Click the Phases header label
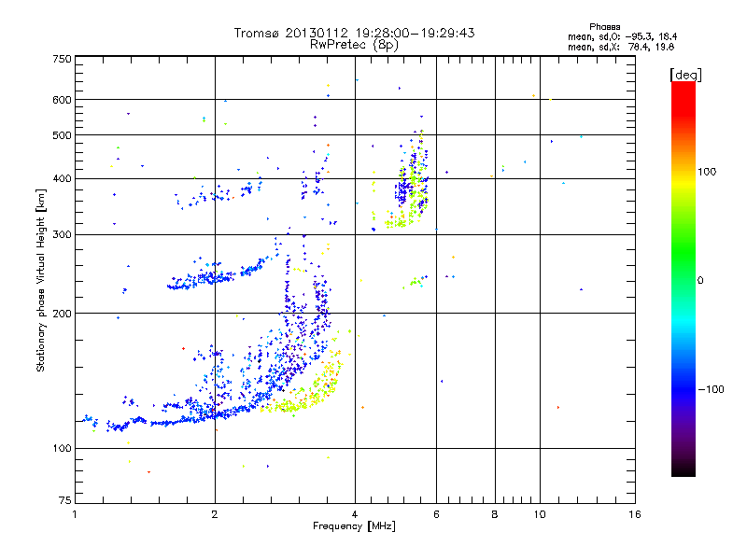The height and width of the screenshot is (560, 747). (604, 27)
